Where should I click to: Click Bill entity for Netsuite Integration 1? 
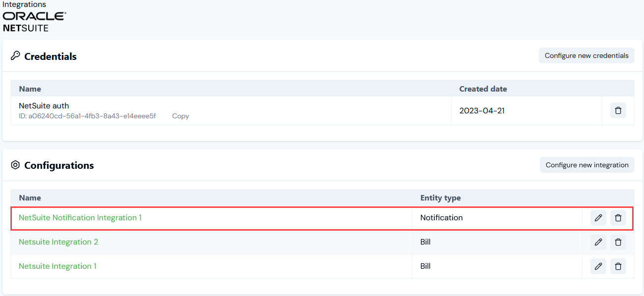tap(425, 266)
